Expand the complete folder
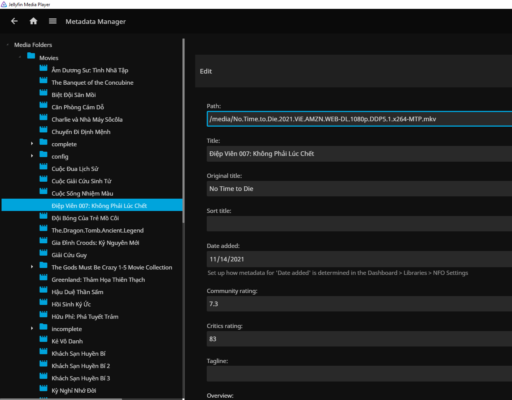512x400 pixels. (32, 144)
